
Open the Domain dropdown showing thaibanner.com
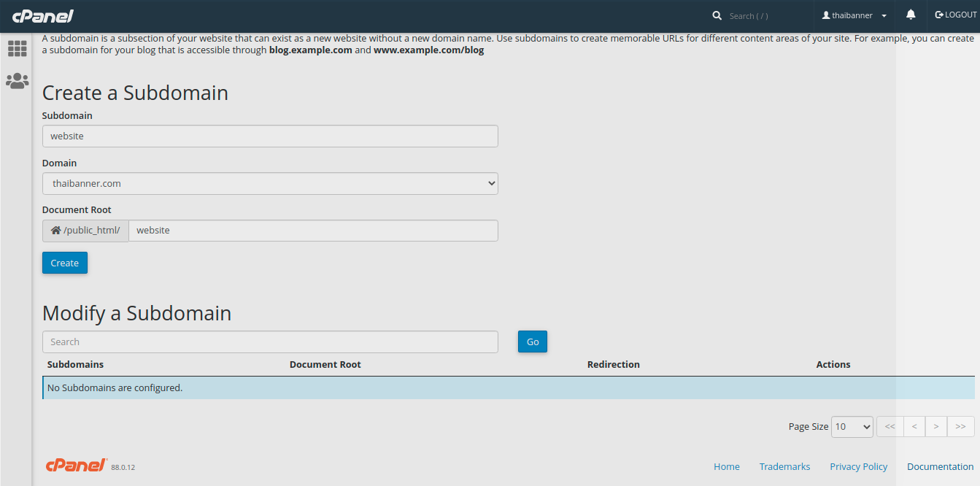(x=270, y=184)
